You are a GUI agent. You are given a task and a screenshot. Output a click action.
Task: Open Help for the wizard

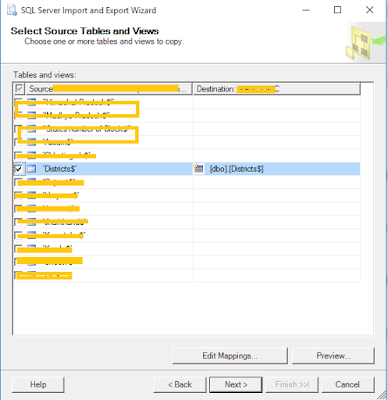point(38,385)
